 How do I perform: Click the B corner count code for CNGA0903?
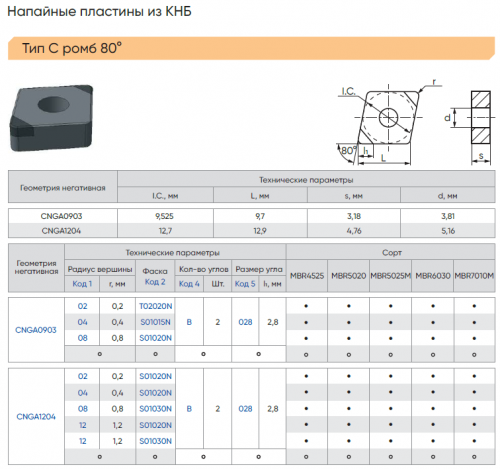click(x=189, y=322)
